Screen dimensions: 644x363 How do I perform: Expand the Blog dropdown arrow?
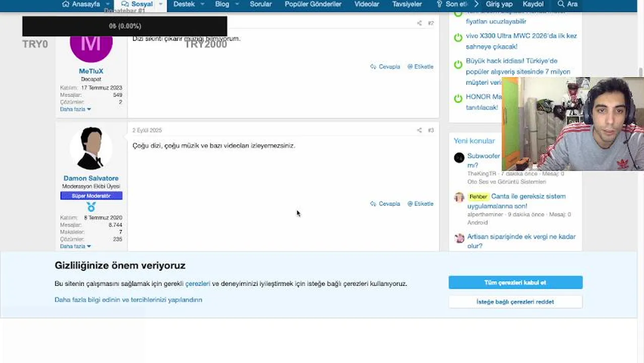[237, 4]
